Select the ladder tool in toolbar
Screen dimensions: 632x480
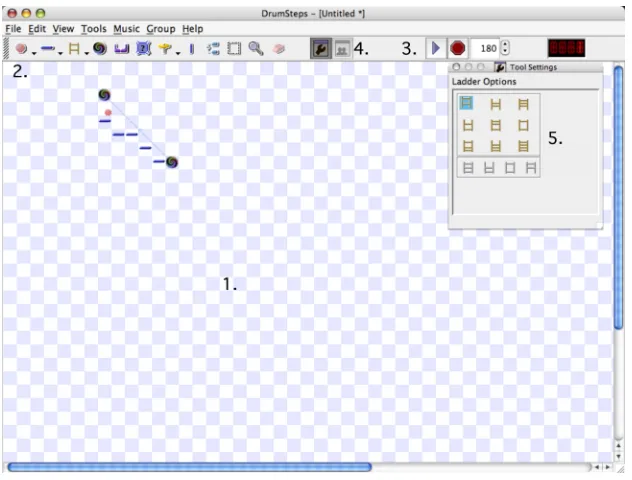74,48
